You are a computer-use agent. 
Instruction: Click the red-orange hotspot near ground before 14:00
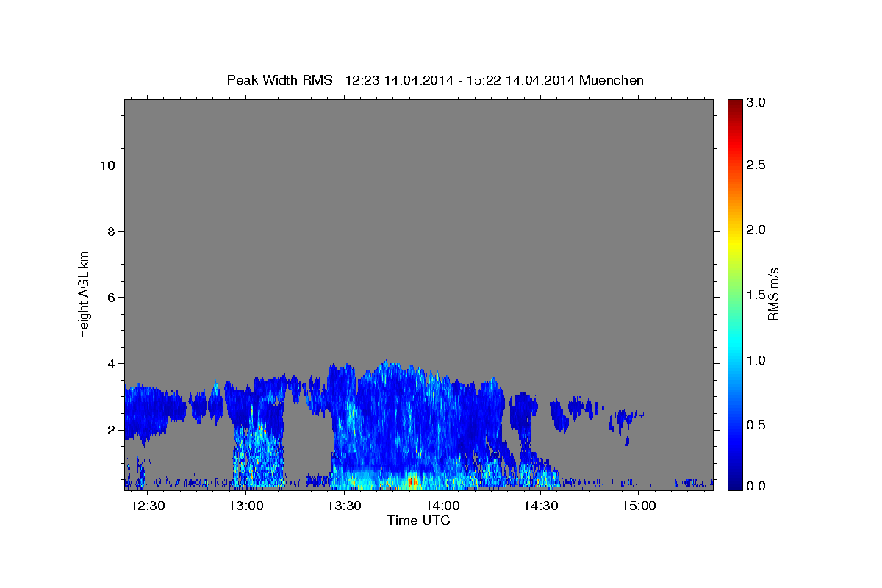click(412, 482)
